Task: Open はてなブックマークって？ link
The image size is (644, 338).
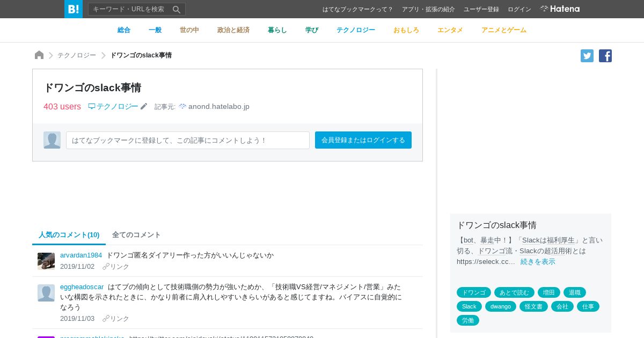Action: pos(358,9)
